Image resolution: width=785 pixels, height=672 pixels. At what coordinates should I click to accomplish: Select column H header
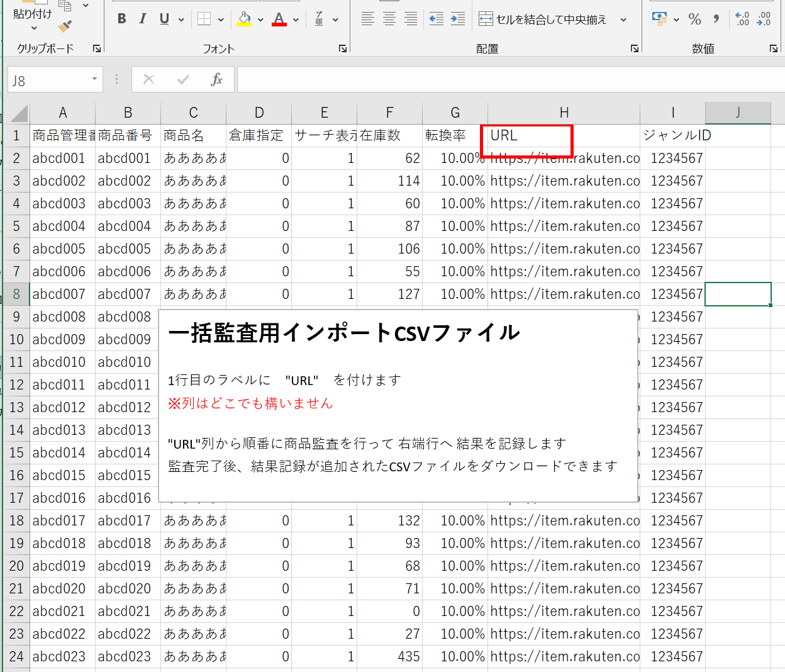pos(564,113)
